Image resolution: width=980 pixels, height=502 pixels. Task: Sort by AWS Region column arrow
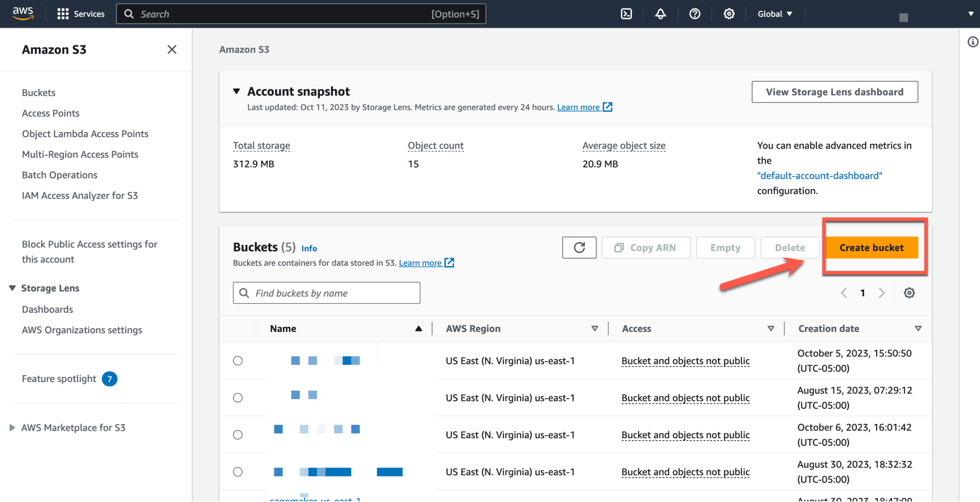click(595, 329)
